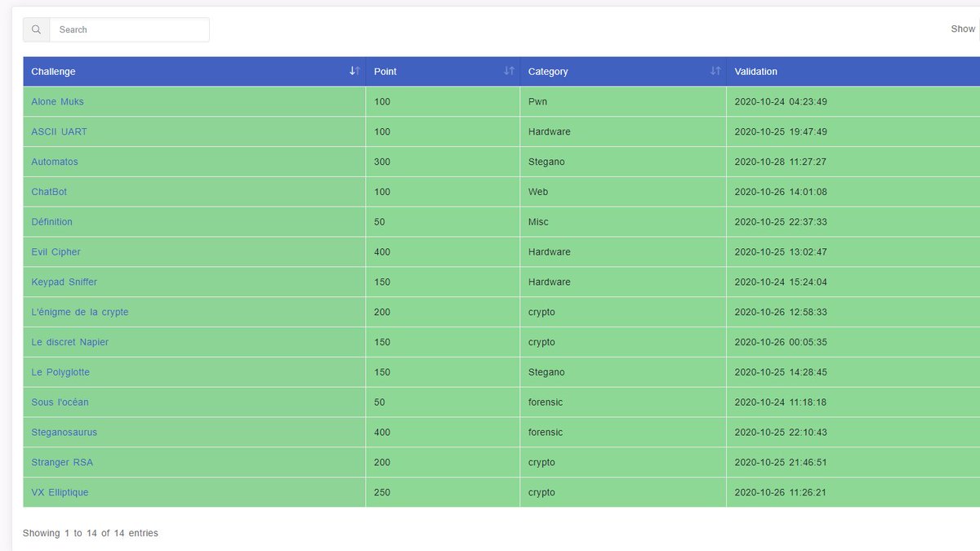Click the search magnifier icon

tap(36, 29)
